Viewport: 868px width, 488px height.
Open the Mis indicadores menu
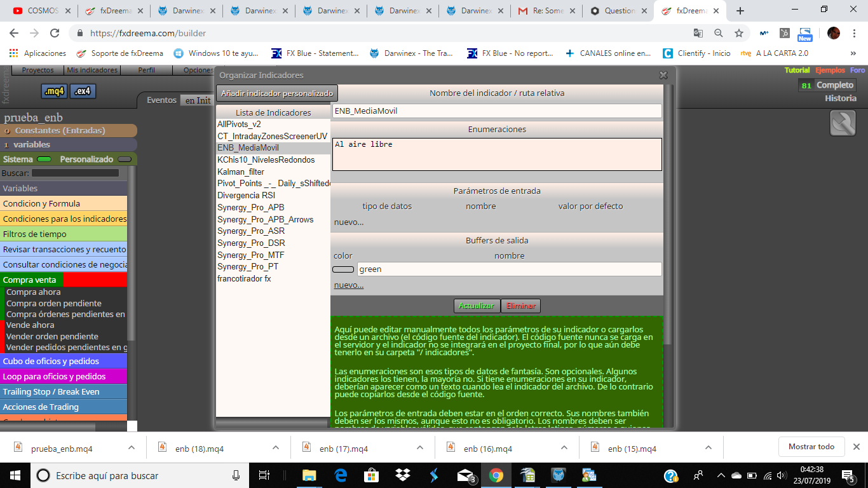point(92,70)
